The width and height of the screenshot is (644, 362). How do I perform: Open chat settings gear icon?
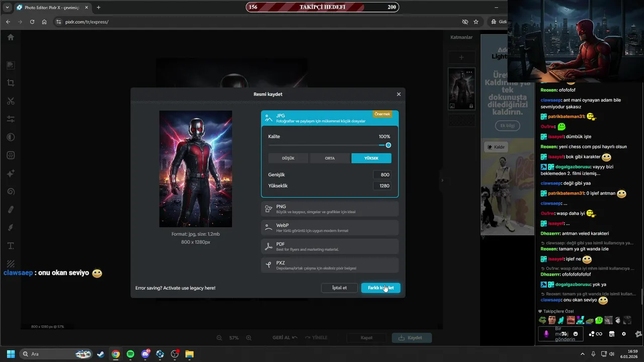tap(624, 334)
